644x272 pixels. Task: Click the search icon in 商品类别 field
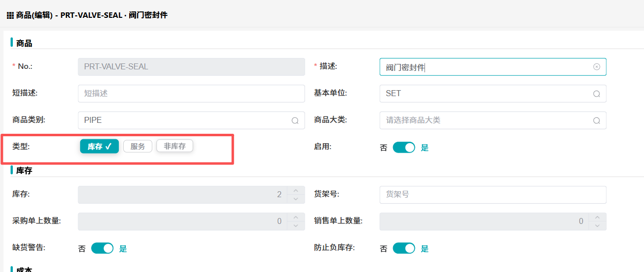tap(295, 120)
